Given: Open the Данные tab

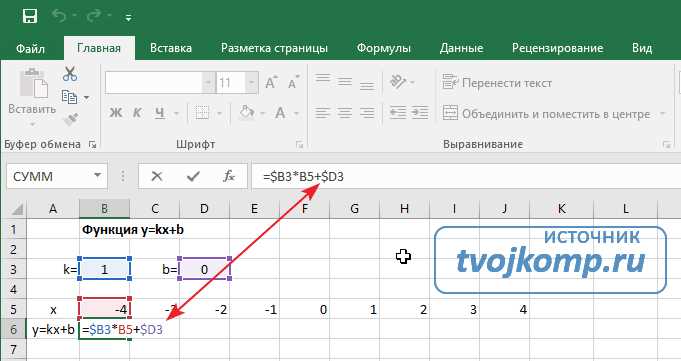Looking at the screenshot, I should coord(461,48).
